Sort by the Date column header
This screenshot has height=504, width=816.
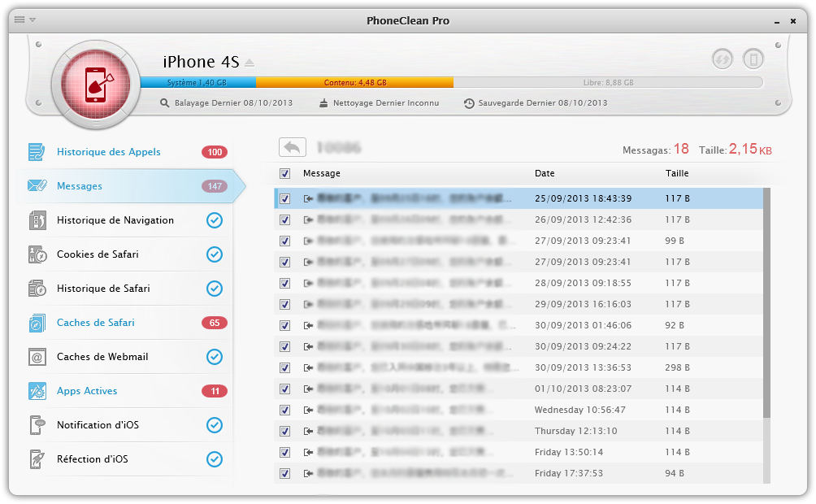(x=545, y=173)
